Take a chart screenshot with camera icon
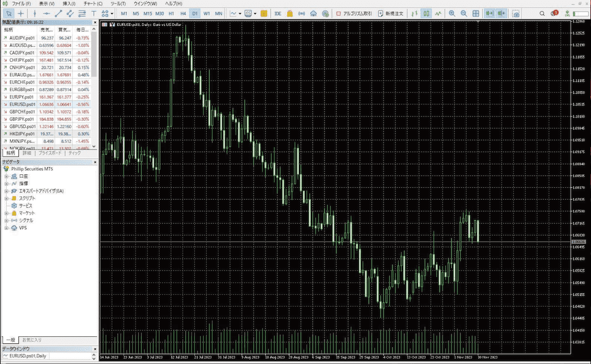 pyautogui.click(x=516, y=13)
